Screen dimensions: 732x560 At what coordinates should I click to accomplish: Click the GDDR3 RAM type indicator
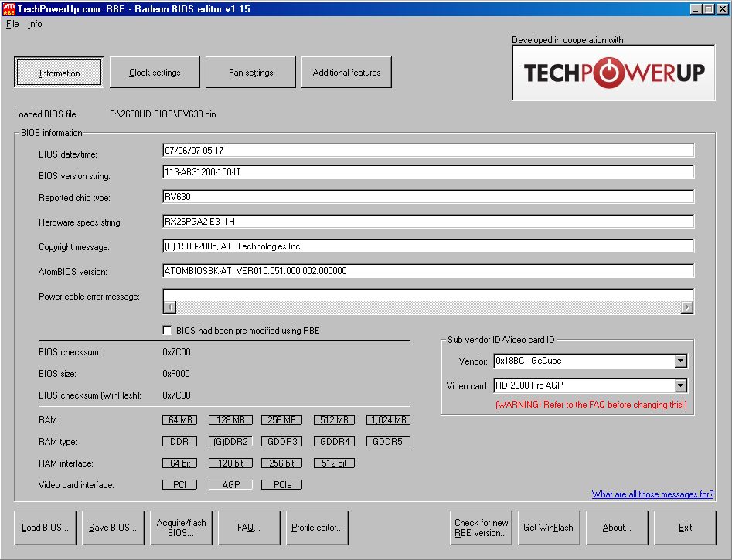281,442
